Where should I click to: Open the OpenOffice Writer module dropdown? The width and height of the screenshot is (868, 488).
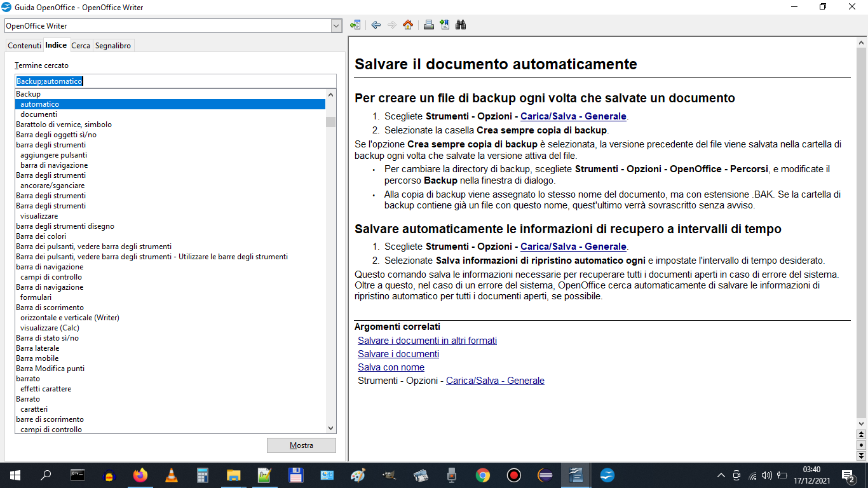point(337,26)
